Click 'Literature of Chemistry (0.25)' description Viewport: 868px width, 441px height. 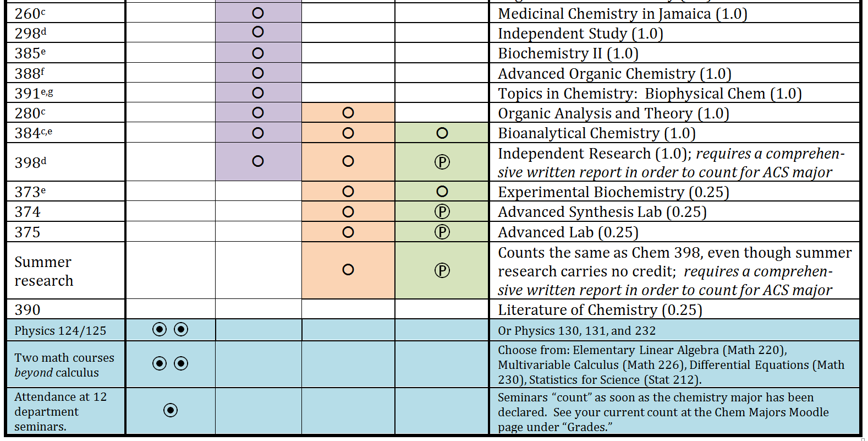pyautogui.click(x=600, y=310)
